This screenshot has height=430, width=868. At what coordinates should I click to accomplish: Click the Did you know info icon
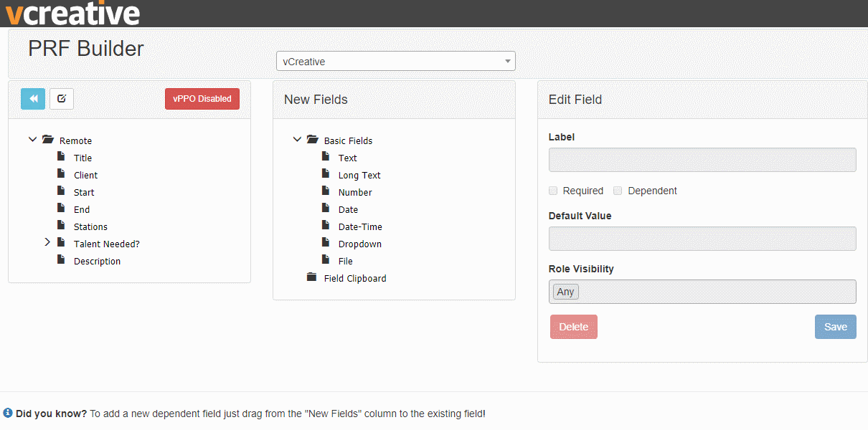tap(8, 413)
